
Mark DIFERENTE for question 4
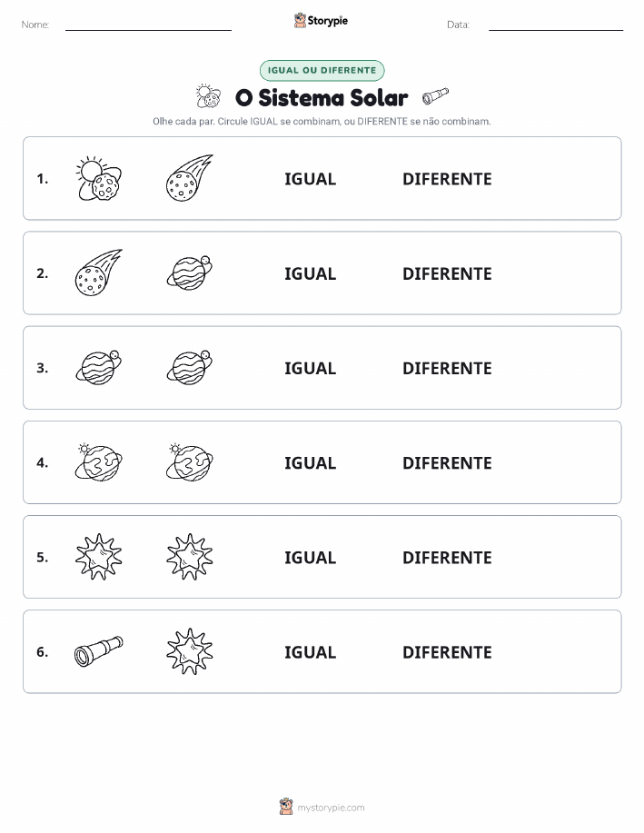(447, 462)
